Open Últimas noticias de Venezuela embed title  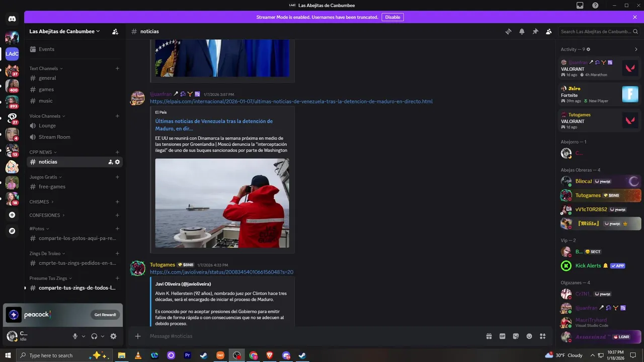(214, 125)
